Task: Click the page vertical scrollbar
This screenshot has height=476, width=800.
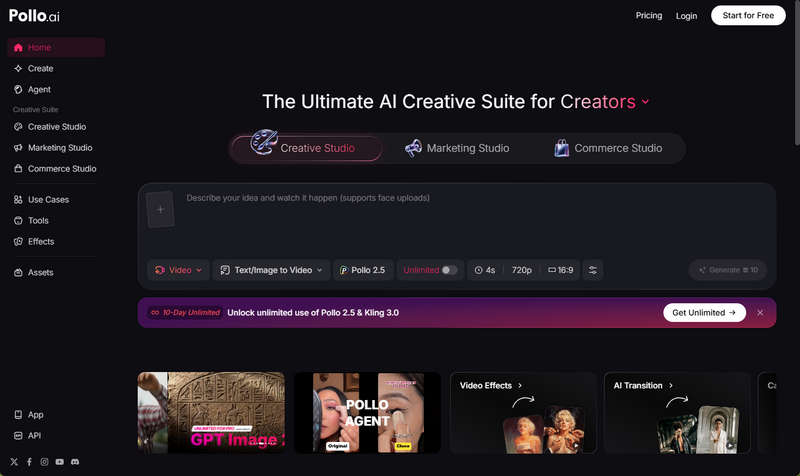Action: click(797, 71)
